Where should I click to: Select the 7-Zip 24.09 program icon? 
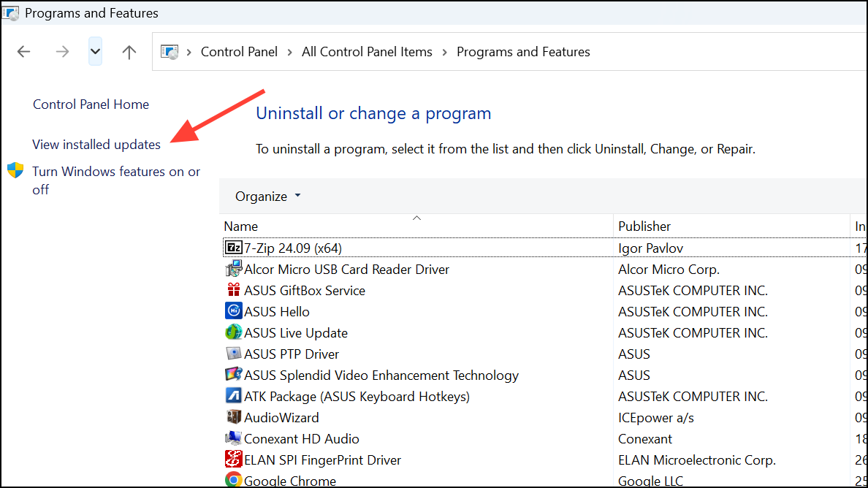(x=233, y=247)
